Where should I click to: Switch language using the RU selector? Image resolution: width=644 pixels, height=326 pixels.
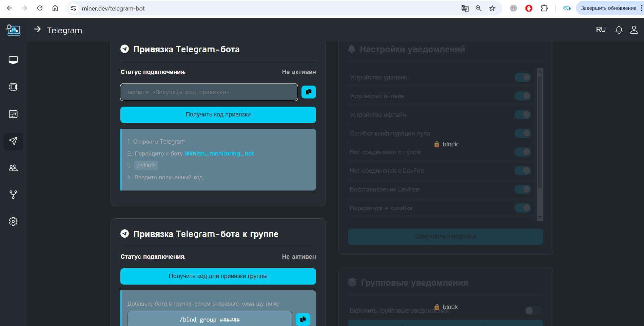click(x=601, y=30)
